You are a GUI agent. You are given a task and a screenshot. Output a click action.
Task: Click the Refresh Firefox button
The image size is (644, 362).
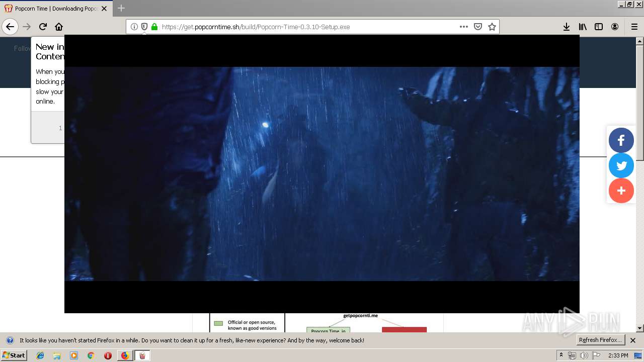point(601,340)
